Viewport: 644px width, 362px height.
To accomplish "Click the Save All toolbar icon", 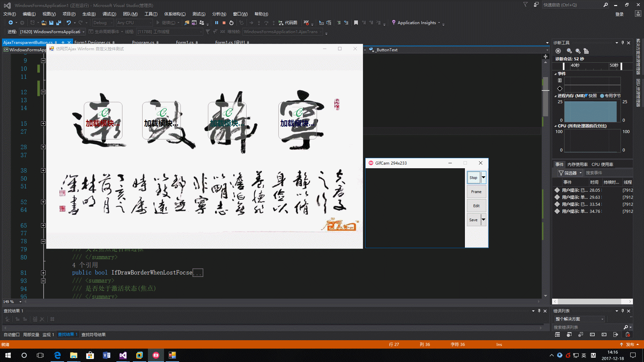I will [x=59, y=23].
